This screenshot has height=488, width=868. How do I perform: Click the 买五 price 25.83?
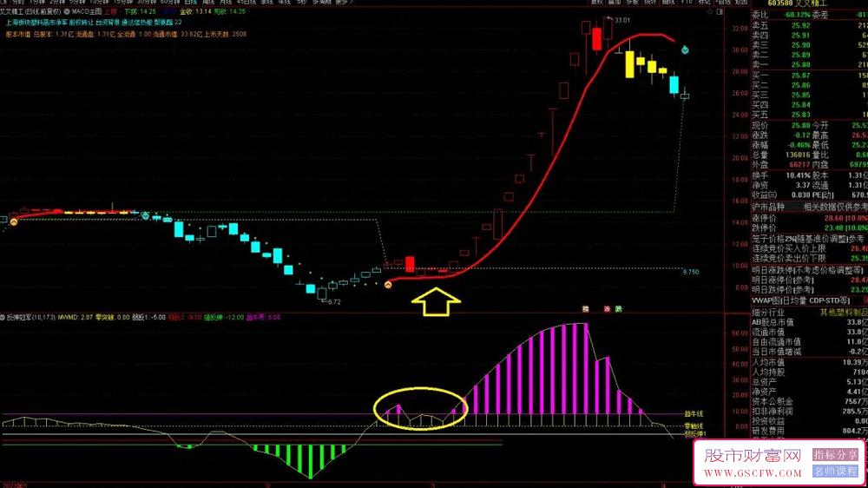tap(800, 115)
